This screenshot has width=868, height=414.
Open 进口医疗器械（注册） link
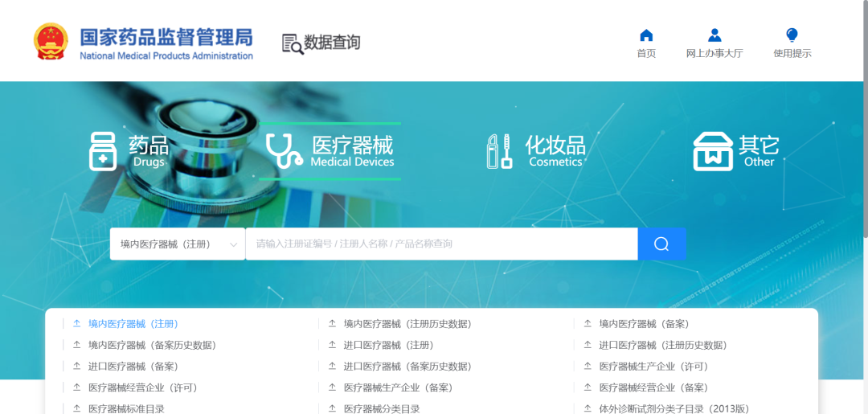click(388, 345)
